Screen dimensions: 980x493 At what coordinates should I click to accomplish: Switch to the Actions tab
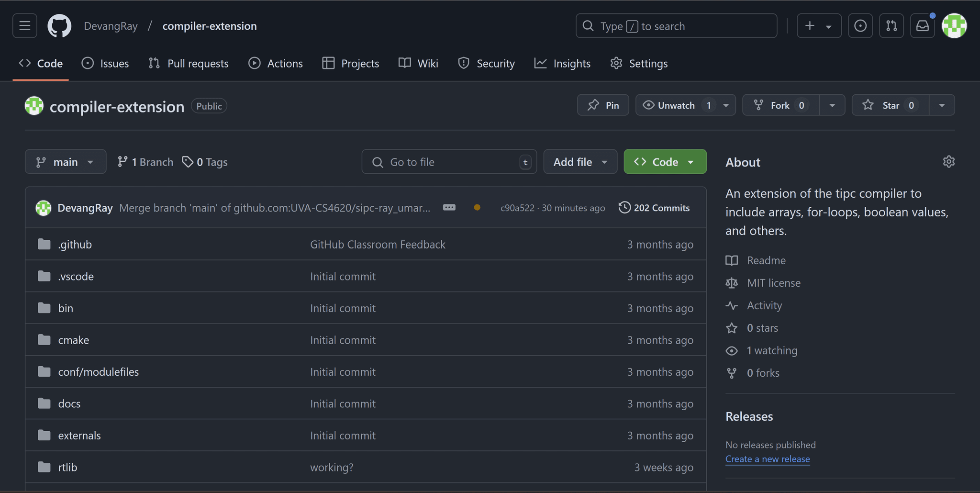click(276, 64)
